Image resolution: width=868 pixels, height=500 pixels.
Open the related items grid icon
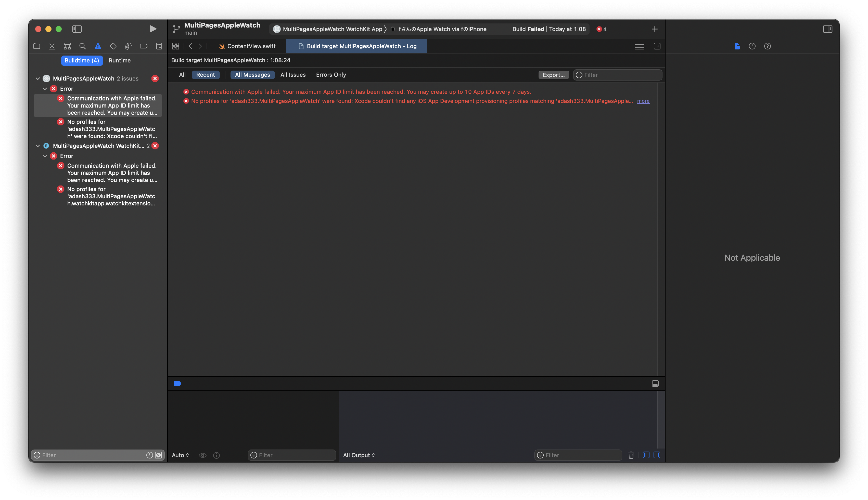[176, 46]
